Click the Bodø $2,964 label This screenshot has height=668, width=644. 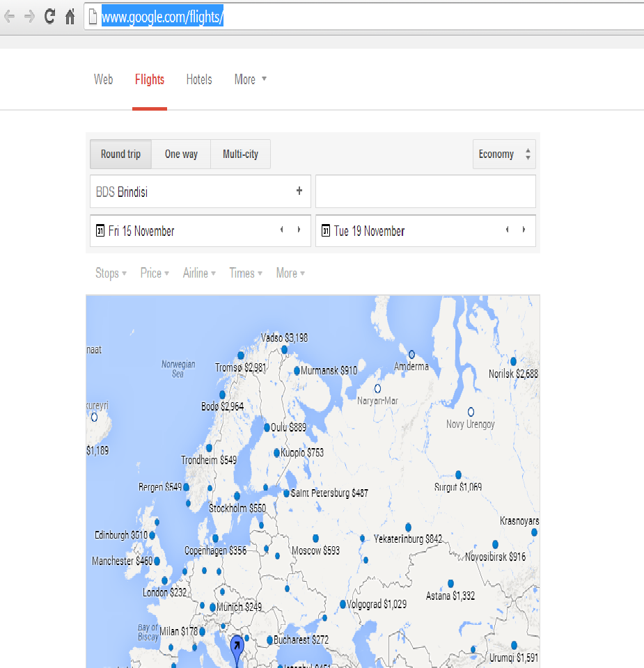pyautogui.click(x=223, y=406)
